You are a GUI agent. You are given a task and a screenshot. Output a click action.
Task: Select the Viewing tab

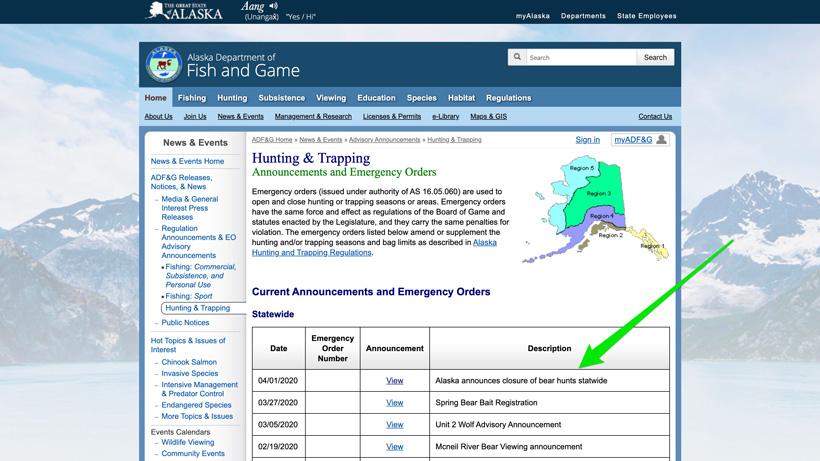[x=331, y=98]
